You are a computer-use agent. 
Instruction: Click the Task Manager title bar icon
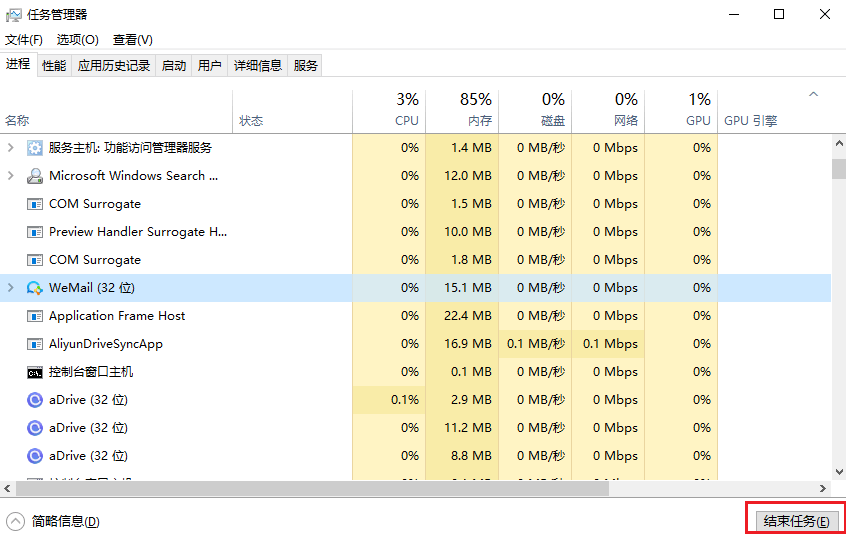13,15
